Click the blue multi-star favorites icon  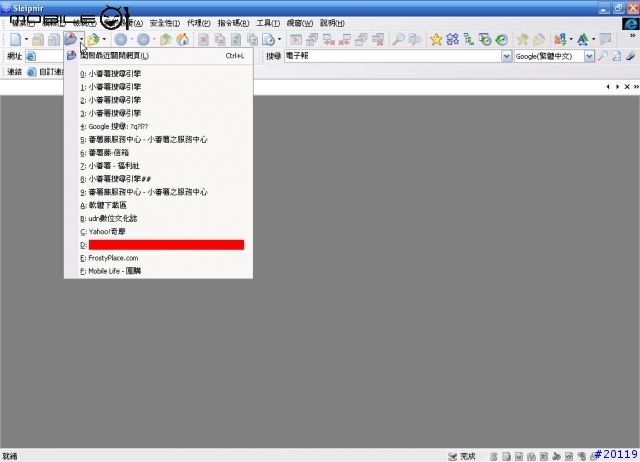(x=452, y=40)
